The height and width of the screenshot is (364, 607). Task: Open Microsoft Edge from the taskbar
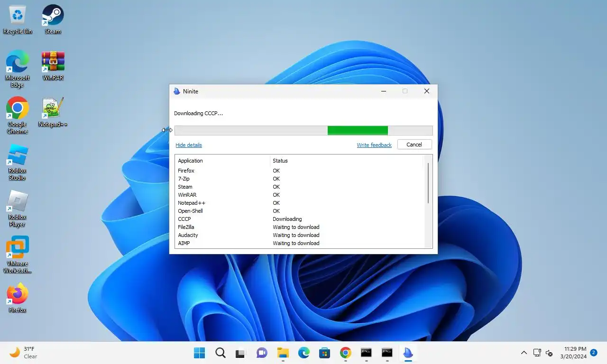click(304, 353)
